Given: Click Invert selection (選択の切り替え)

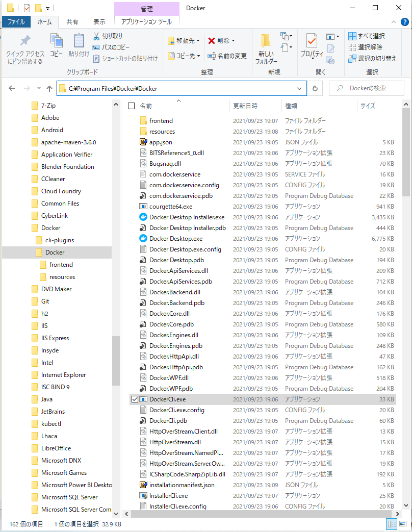Looking at the screenshot, I should point(372,58).
